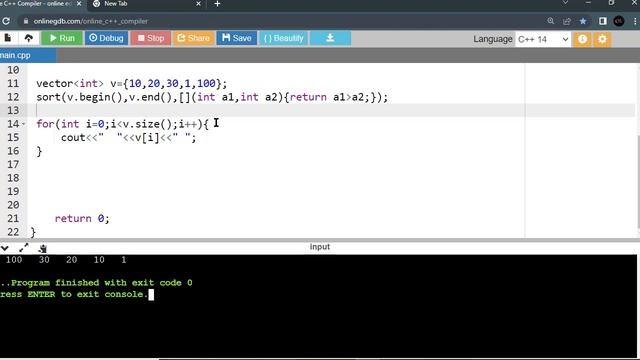Viewport: 640px width, 360px height.
Task: Click line number 13 in gutter
Action: click(x=13, y=110)
